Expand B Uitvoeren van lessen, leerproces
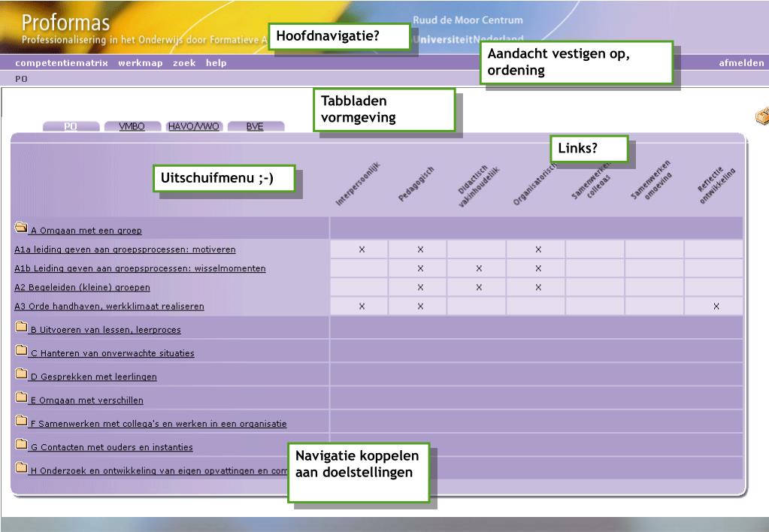Screen dimensions: 769x532 (105, 330)
